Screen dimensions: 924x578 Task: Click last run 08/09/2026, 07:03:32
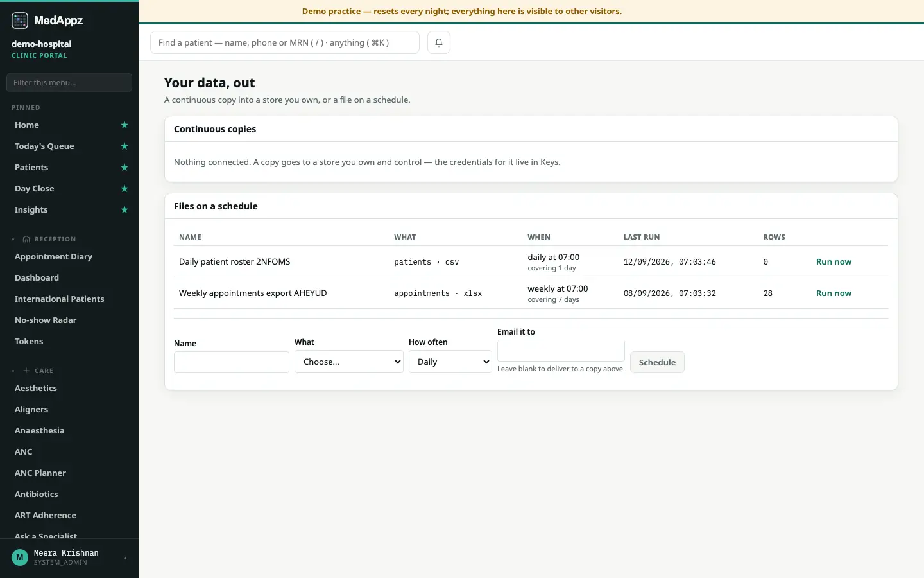[x=670, y=293]
